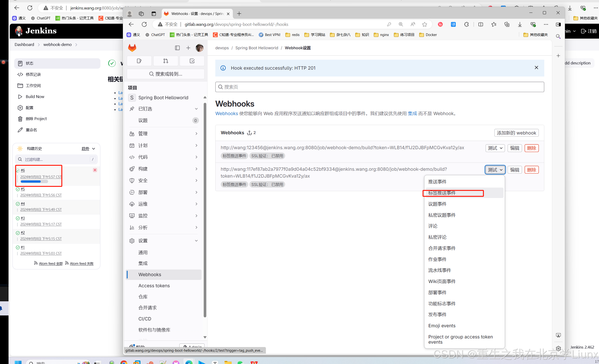The height and width of the screenshot is (364, 599).
Task: Click 编辑 for the first webhook
Action: click(515, 148)
